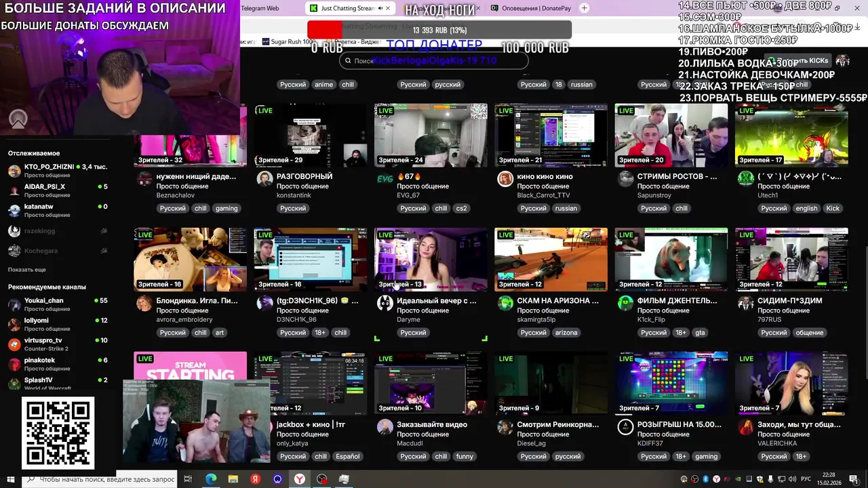This screenshot has width=868, height=488.
Task: Click Windows taskbar search box
Action: pyautogui.click(x=100, y=479)
